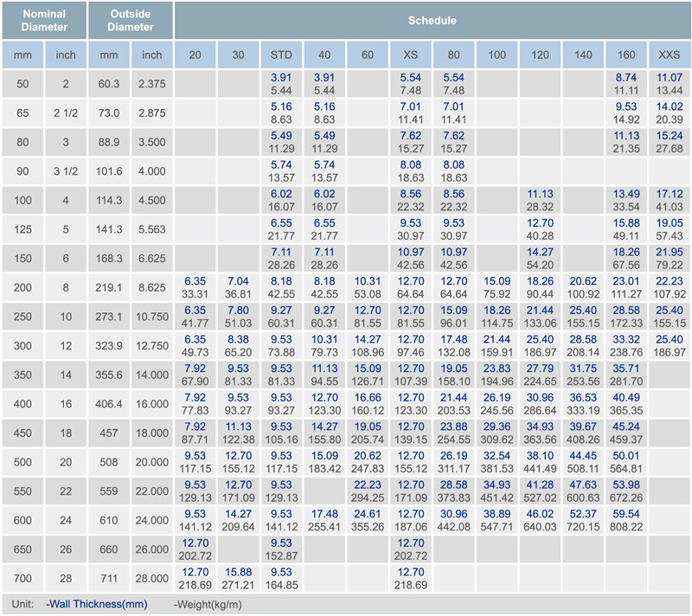Select nominal diameter 125 mm cell
Screen dimensions: 692x616
coord(22,229)
